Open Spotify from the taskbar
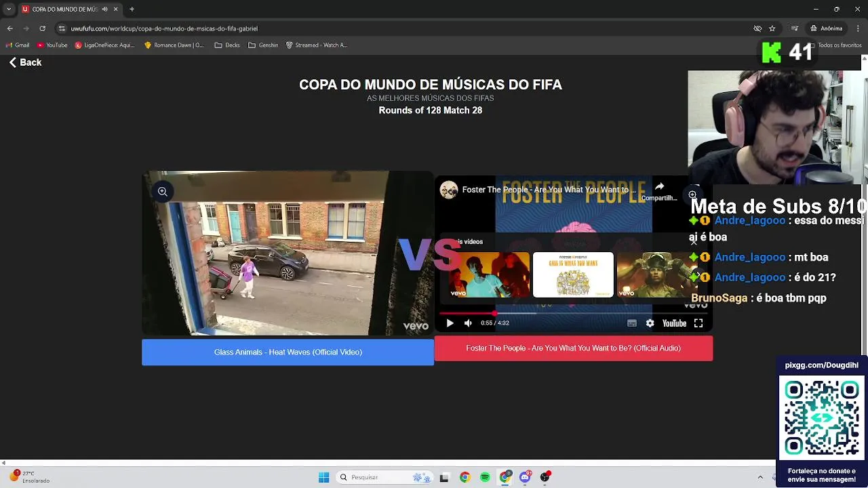Screen dimensions: 868x488 485,477
